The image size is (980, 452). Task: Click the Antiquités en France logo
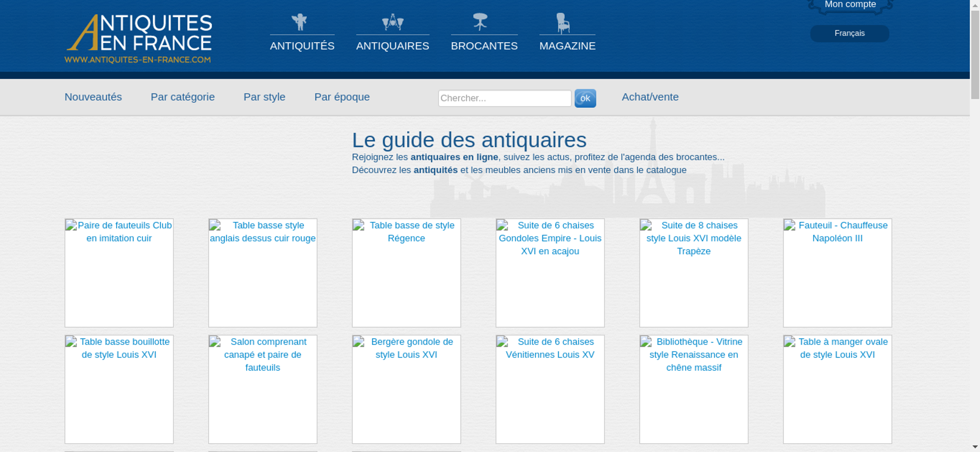(139, 39)
